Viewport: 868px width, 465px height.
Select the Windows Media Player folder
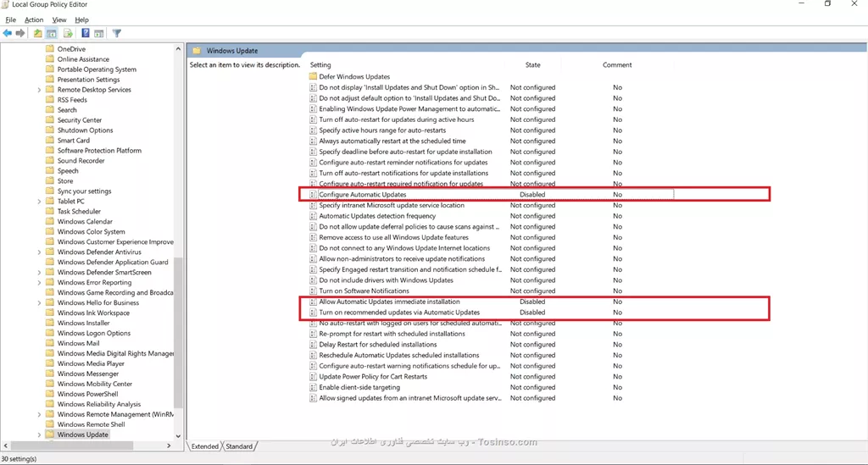(x=91, y=364)
